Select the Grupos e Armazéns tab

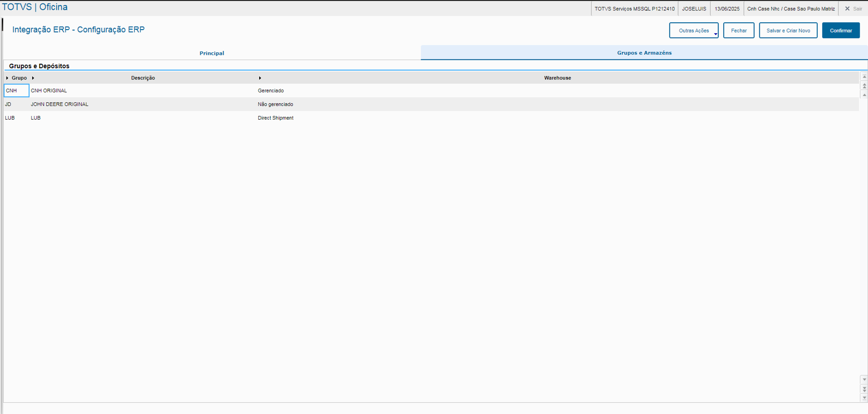(x=644, y=52)
